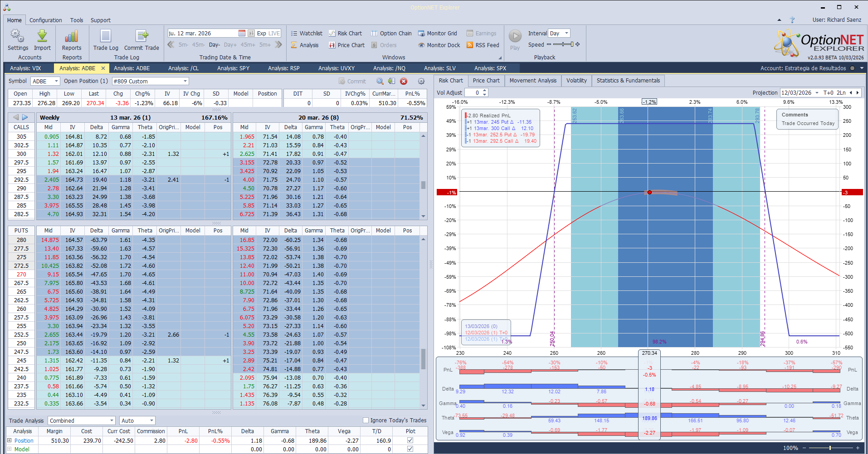Decrease playback speed with minus icon
Viewport: 868px width, 454px height.
tap(549, 44)
